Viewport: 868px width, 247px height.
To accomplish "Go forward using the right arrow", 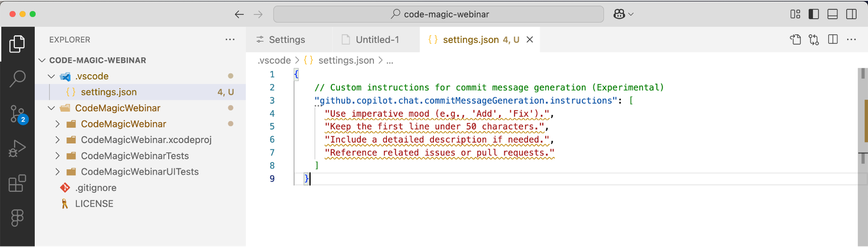I will tap(258, 14).
